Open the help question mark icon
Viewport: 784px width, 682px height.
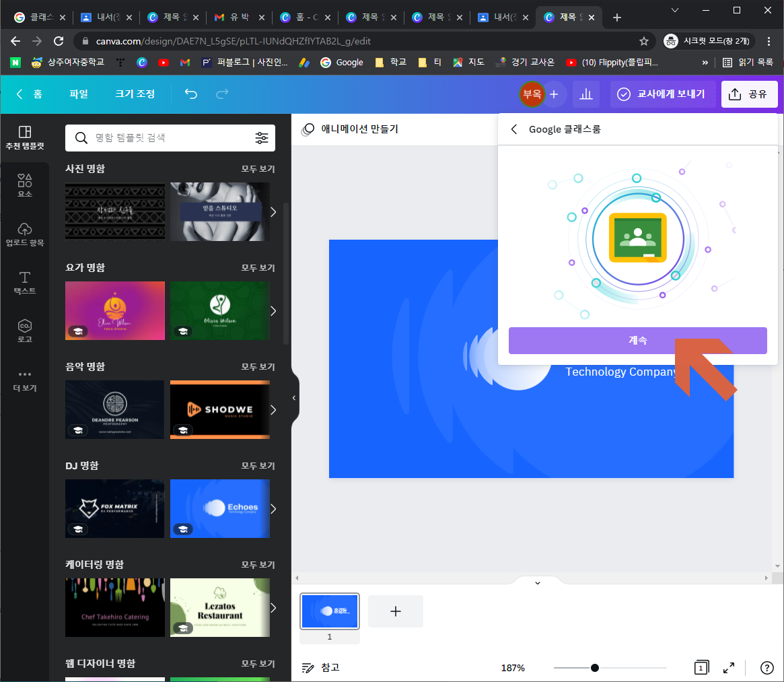(767, 667)
